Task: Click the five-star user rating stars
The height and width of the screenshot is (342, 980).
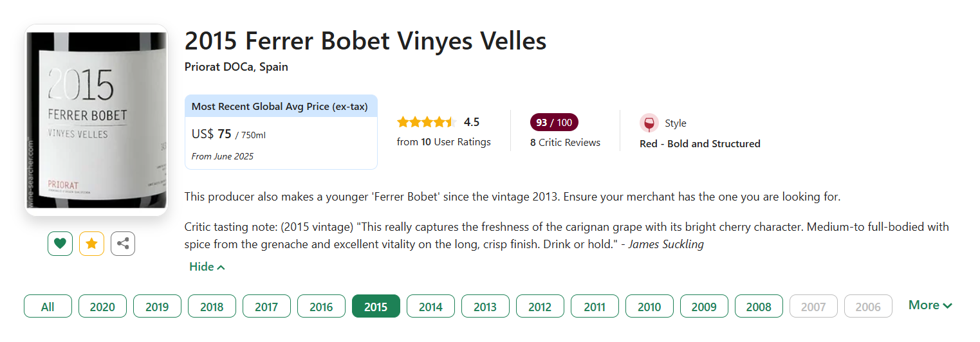Action: 426,122
